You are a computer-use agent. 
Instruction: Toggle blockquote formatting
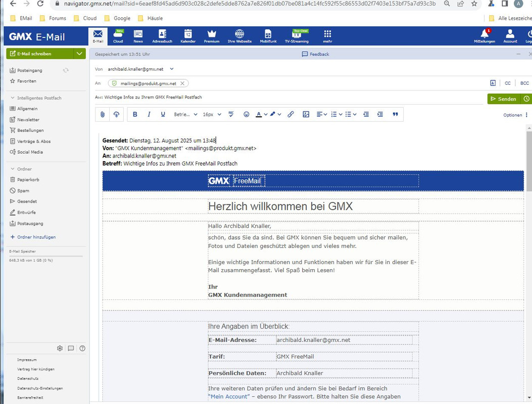pyautogui.click(x=395, y=114)
